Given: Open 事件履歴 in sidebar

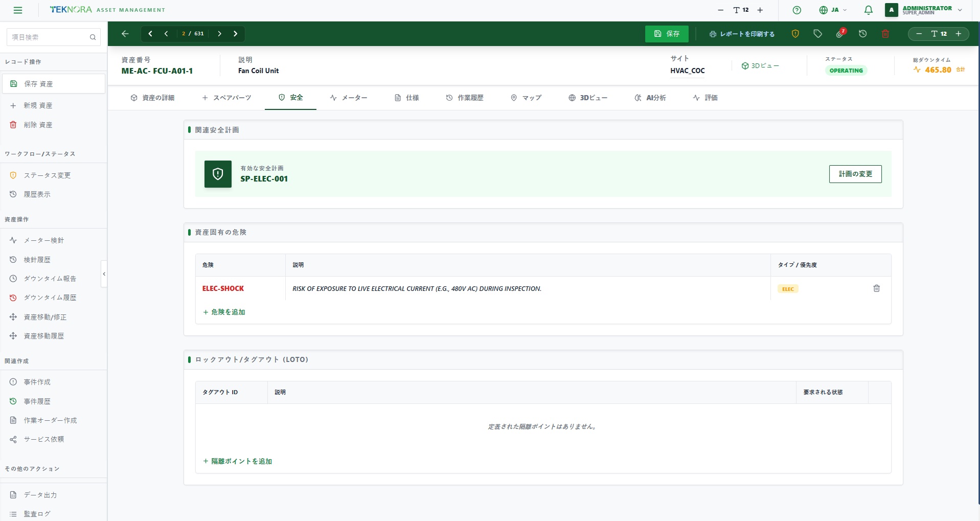Looking at the screenshot, I should point(53,401).
